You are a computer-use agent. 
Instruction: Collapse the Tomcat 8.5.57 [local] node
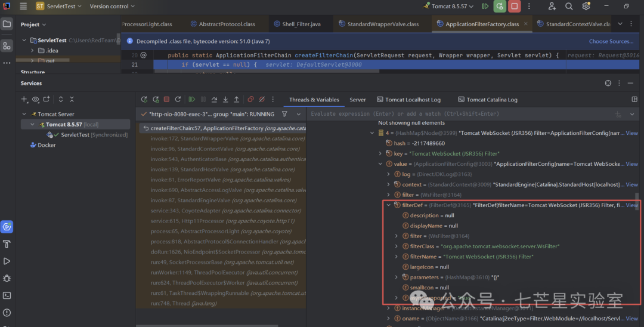[32, 124]
